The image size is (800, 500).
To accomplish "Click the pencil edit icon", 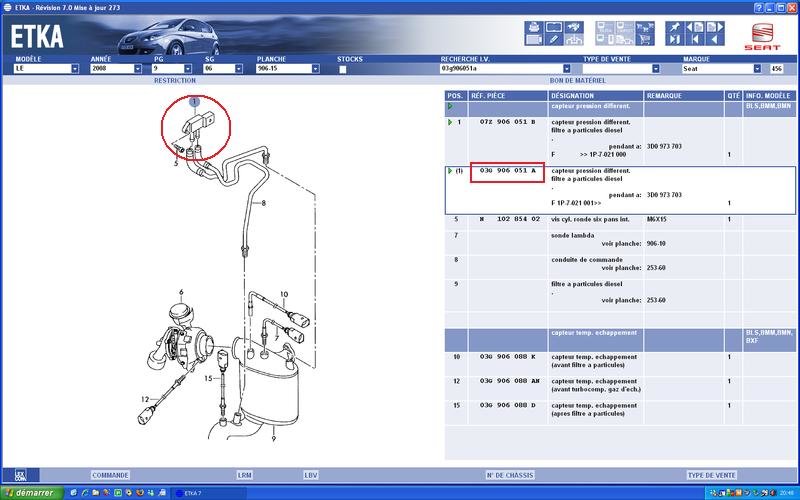I will (554, 40).
